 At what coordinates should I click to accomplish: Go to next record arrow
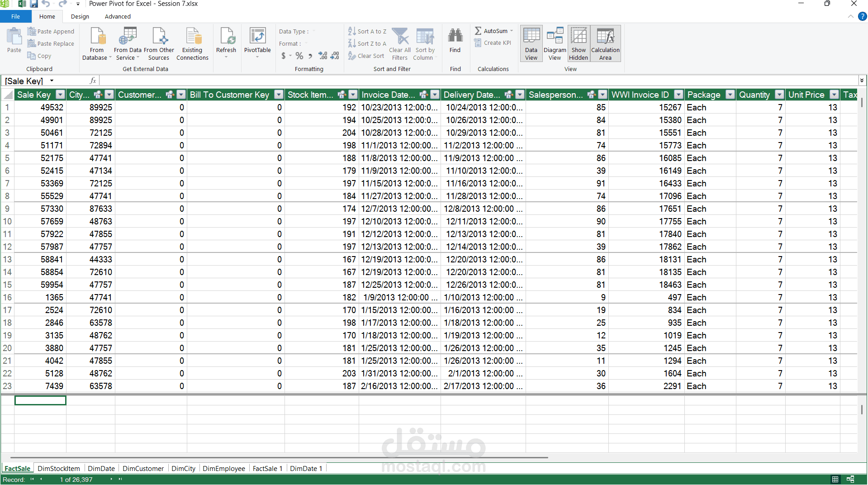[111, 480]
